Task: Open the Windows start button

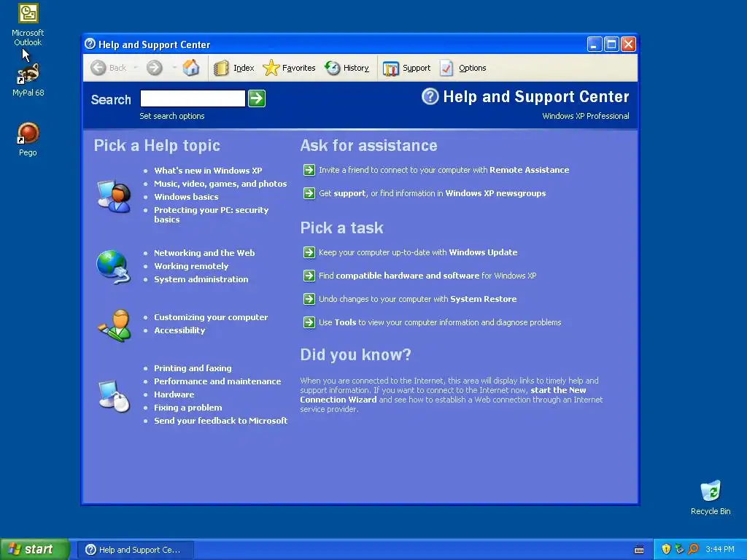Action: coord(35,550)
